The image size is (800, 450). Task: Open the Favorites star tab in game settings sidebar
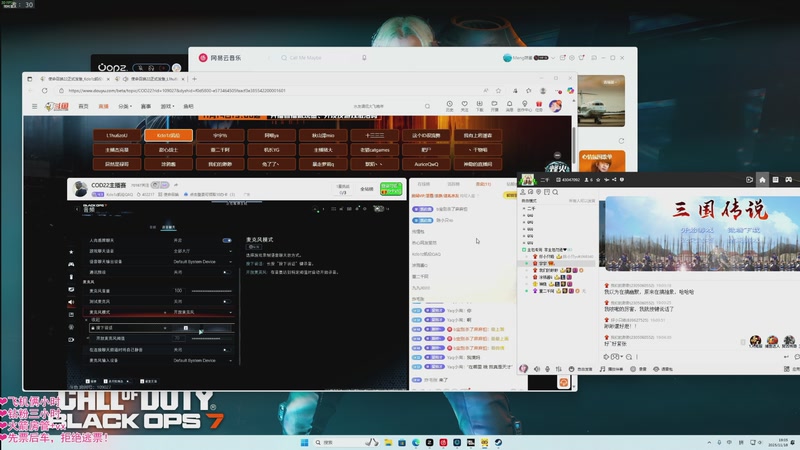pos(71,252)
